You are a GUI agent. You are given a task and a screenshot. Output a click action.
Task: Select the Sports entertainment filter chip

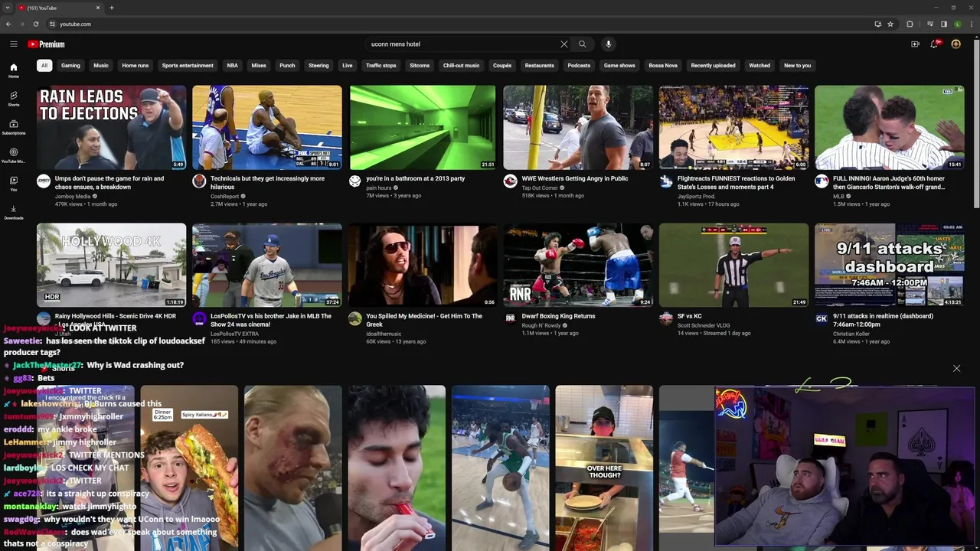188,65
